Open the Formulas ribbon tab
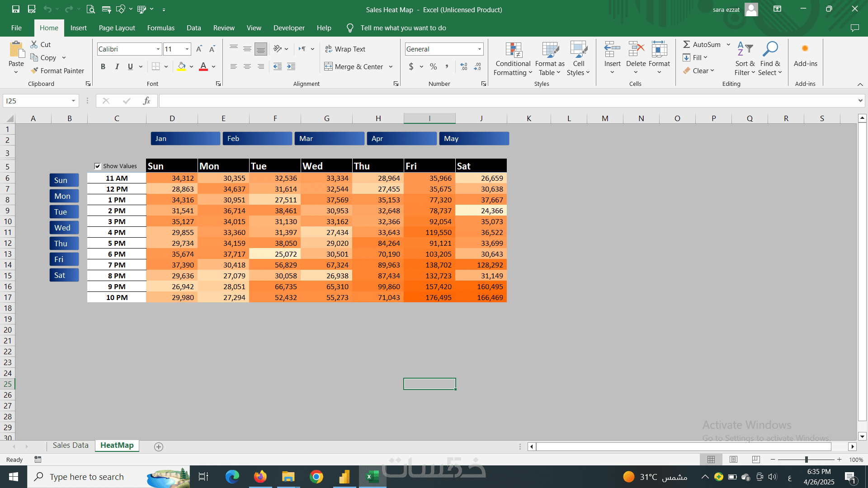 coord(160,28)
